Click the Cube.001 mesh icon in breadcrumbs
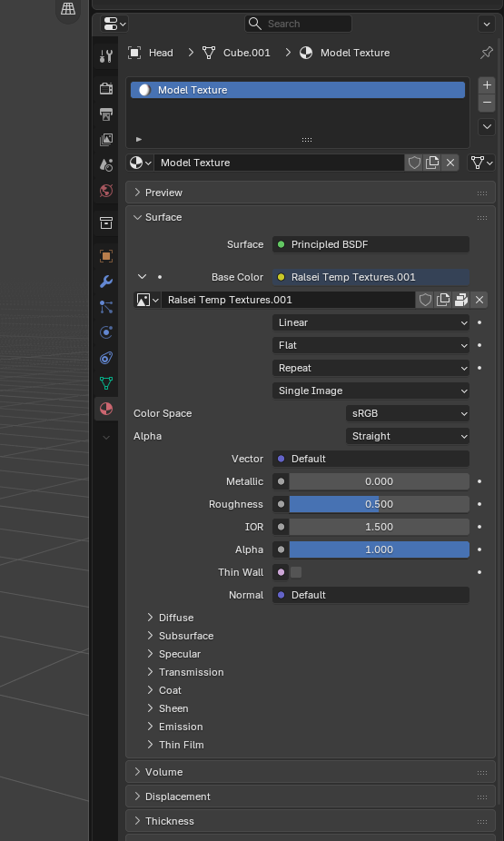This screenshot has height=841, width=504. pos(209,53)
